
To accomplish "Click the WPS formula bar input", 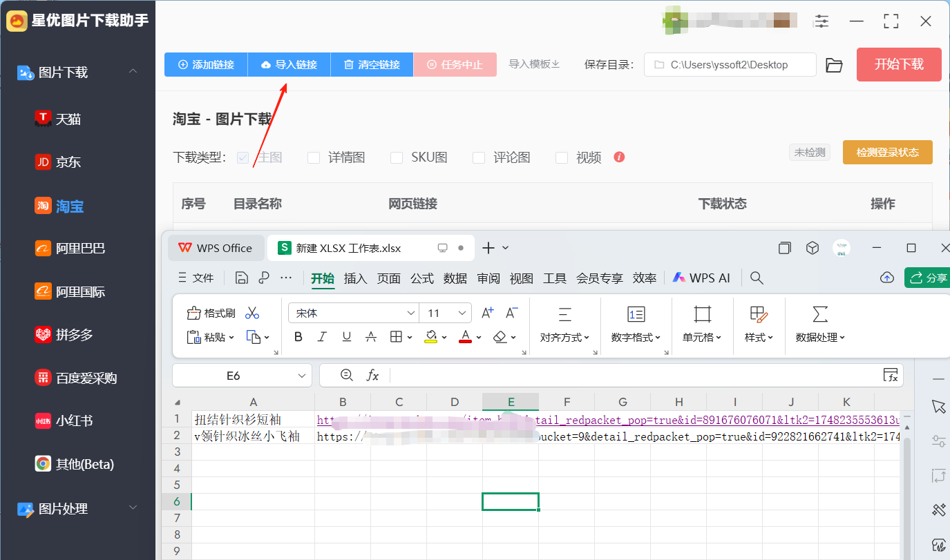I will coord(634,375).
